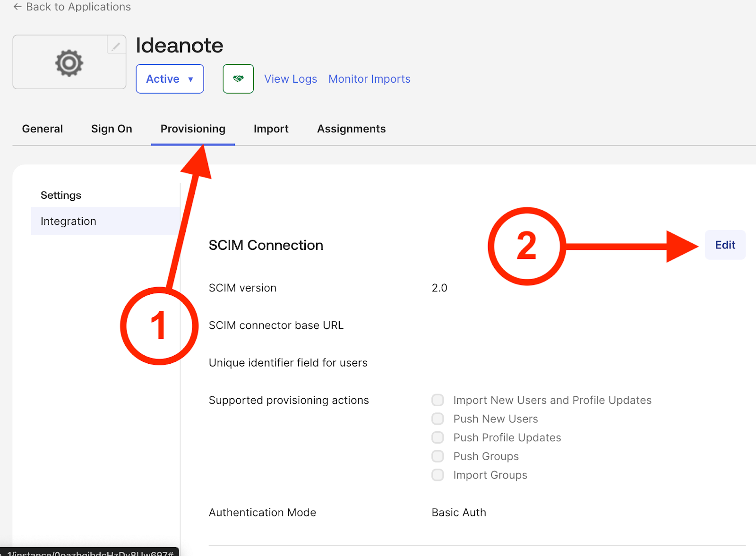The width and height of the screenshot is (756, 556).
Task: Toggle the Push Profile Updates checkbox
Action: [x=438, y=437]
